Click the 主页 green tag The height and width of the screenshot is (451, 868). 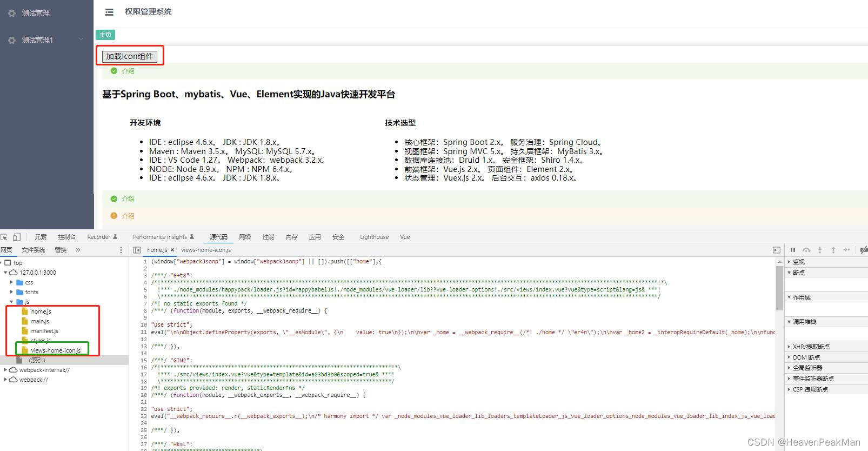tap(105, 35)
